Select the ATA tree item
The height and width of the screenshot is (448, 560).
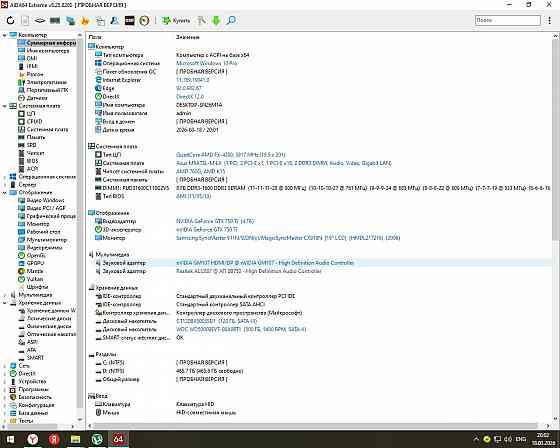click(x=31, y=350)
